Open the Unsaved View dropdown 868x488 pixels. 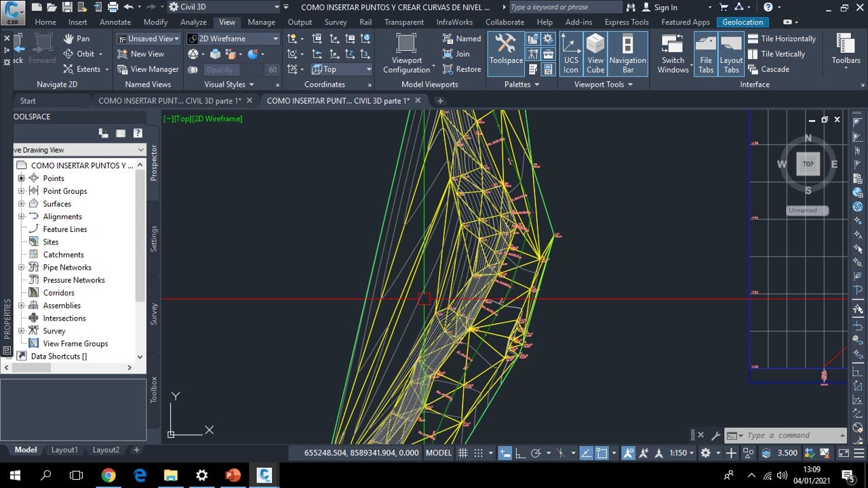point(148,39)
